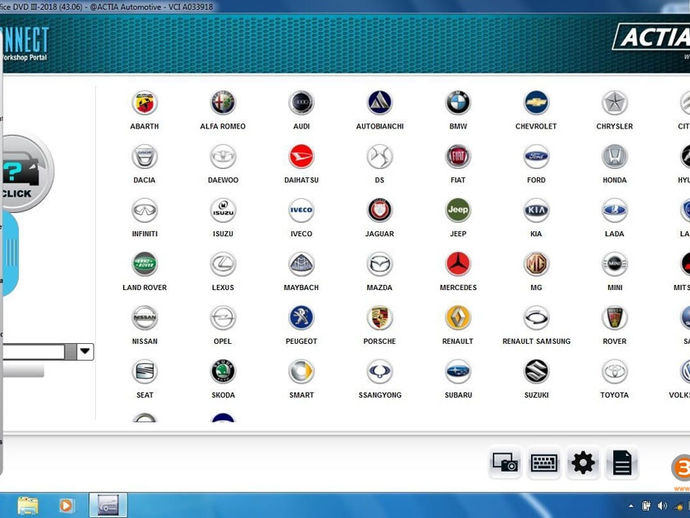Launch the media player from taskbar
The image size is (690, 518).
tap(66, 505)
